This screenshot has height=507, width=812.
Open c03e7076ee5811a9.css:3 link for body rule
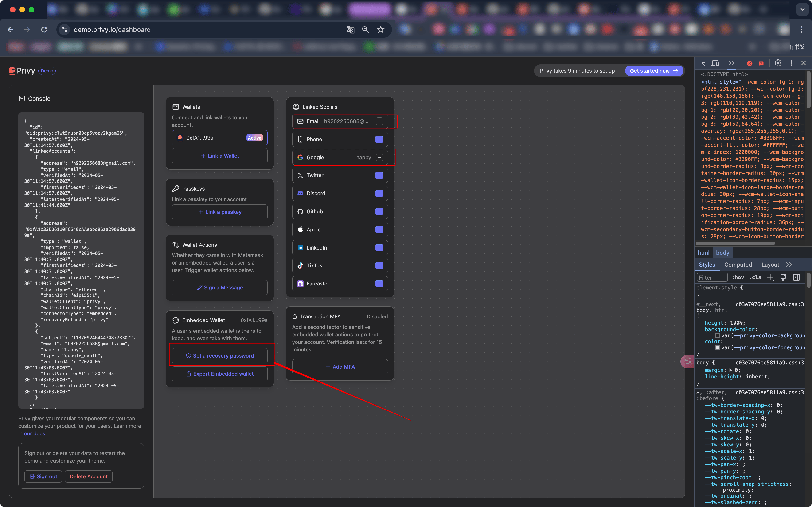click(769, 363)
